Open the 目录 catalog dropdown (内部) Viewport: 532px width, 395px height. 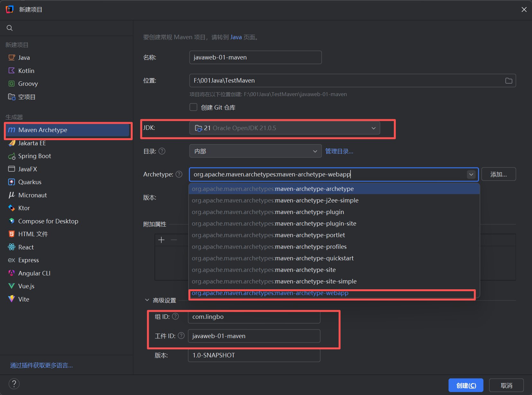click(x=255, y=151)
